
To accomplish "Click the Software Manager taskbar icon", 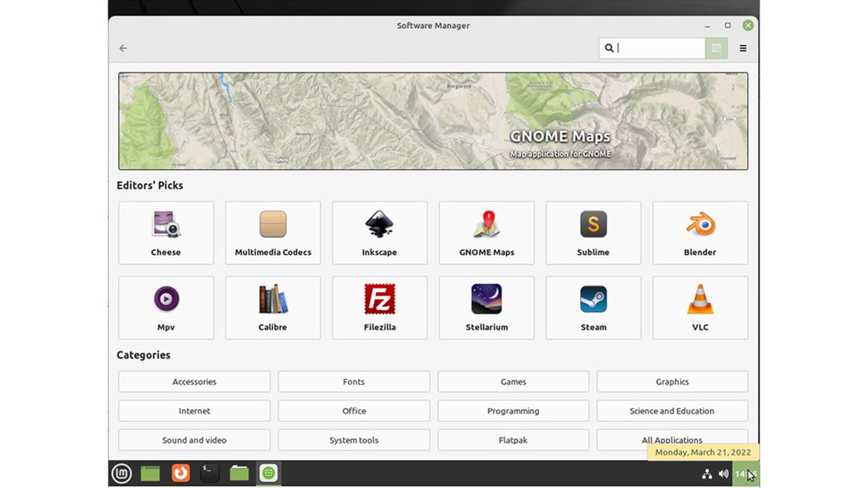I will point(268,474).
